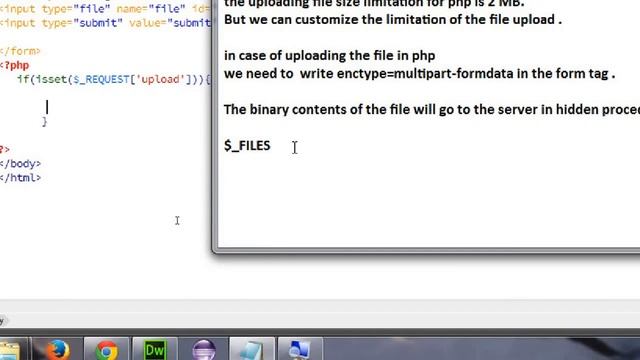Click the line 'in case of uploading the file in php'
The width and height of the screenshot is (640, 360).
[329, 56]
